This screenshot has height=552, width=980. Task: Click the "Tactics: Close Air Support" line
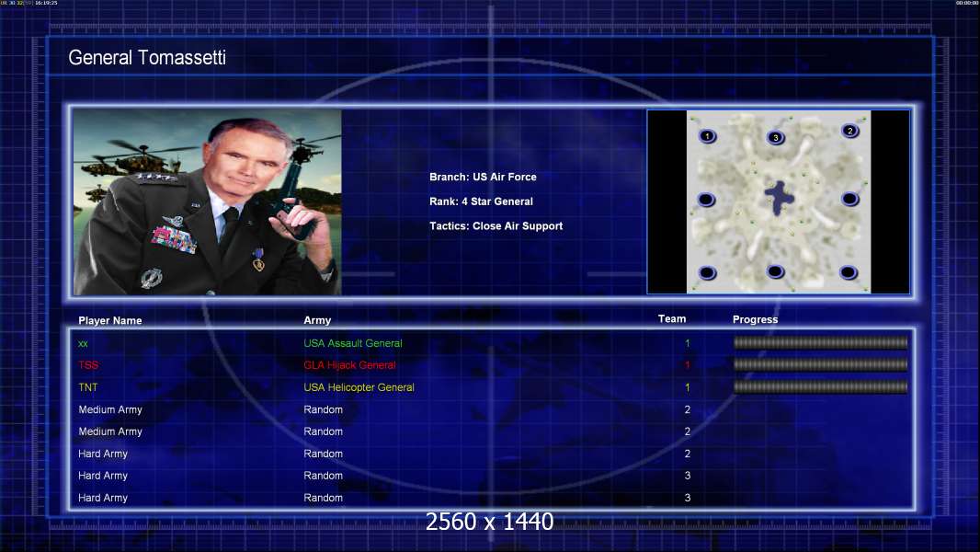click(496, 226)
